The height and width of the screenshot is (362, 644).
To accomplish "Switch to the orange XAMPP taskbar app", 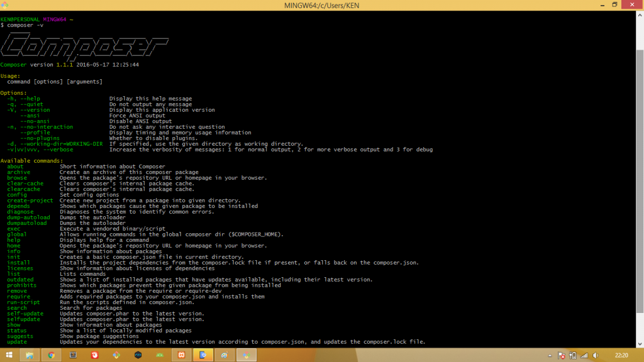I will tap(182, 355).
